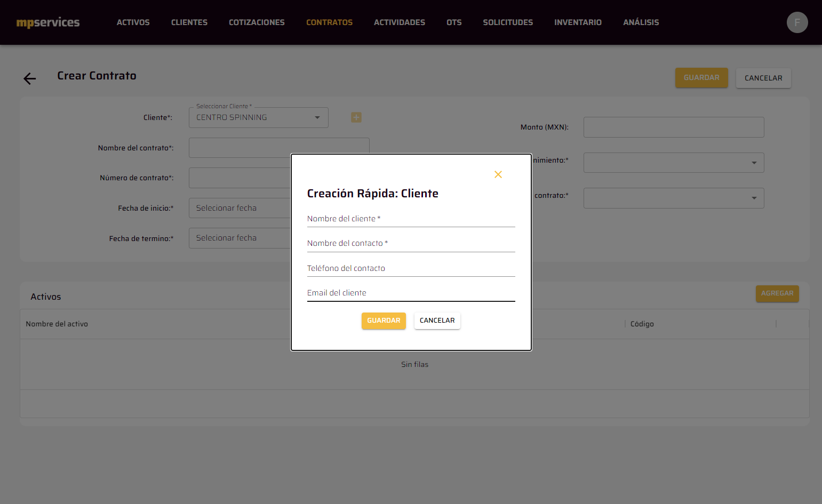Open the SOLICITUDES section
The image size is (822, 504).
(508, 22)
